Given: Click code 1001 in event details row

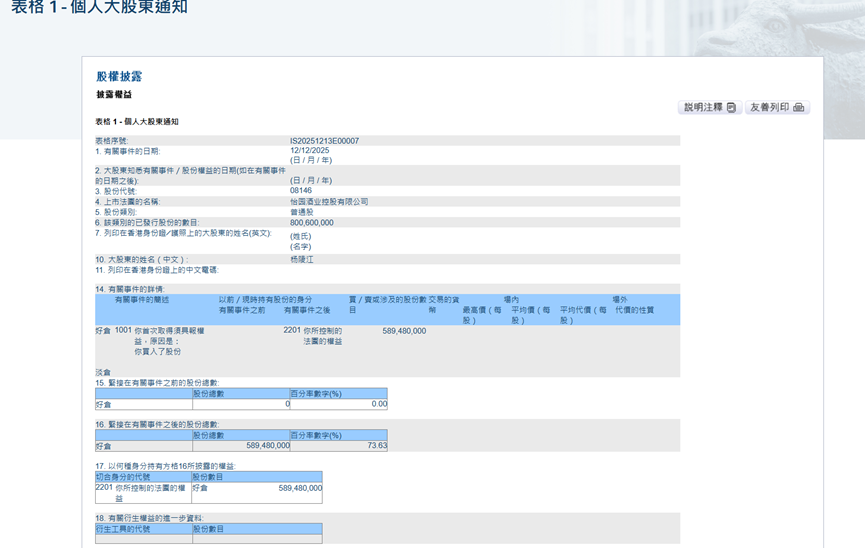Looking at the screenshot, I should point(123,330).
